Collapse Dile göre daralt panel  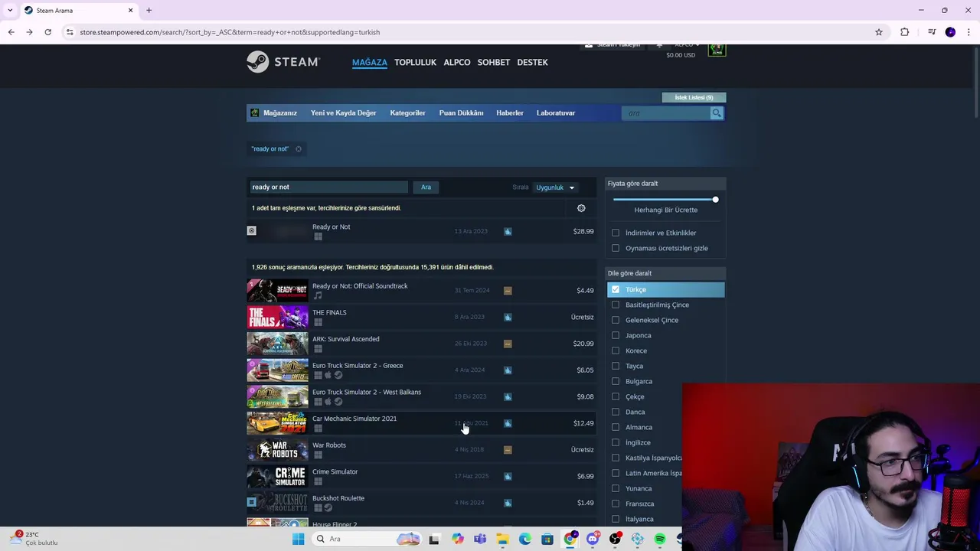(665, 273)
